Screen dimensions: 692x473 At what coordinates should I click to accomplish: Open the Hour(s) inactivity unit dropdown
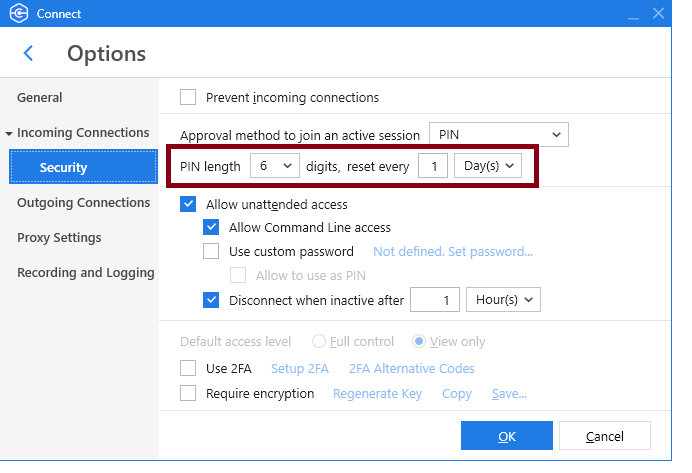click(503, 299)
